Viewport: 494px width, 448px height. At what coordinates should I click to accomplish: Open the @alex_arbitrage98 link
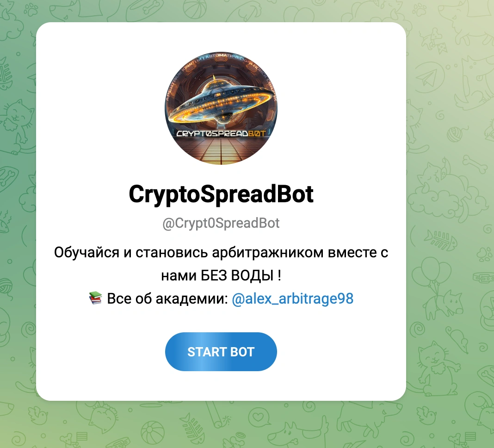click(x=292, y=299)
